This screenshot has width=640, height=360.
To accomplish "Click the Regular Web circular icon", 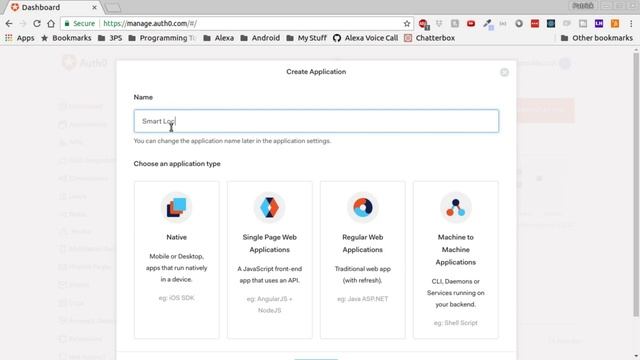I will click(x=362, y=207).
